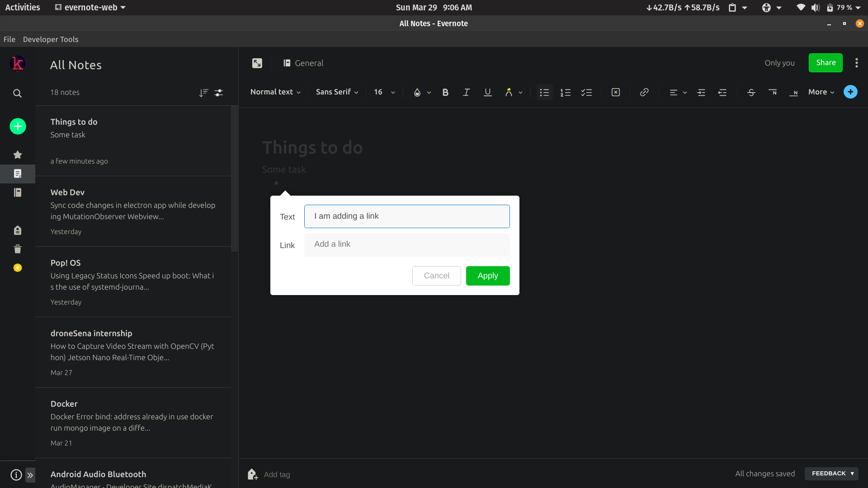Open the Normal text style dropdown
Viewport: 868px width, 488px height.
click(275, 92)
